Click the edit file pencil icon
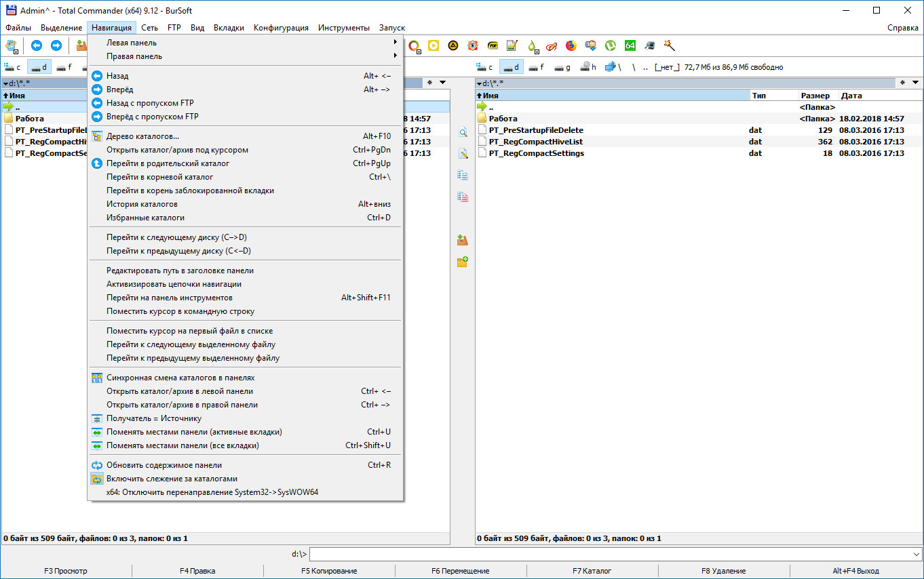The height and width of the screenshot is (579, 924). [x=463, y=154]
